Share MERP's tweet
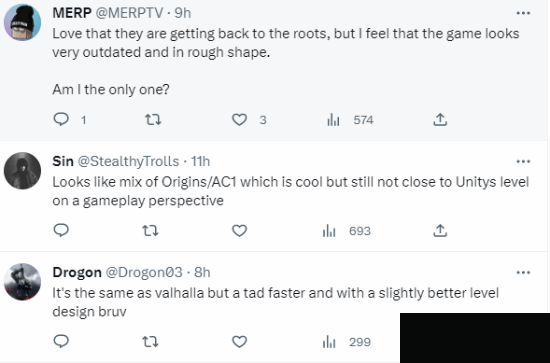The height and width of the screenshot is (363, 550). pos(440,120)
